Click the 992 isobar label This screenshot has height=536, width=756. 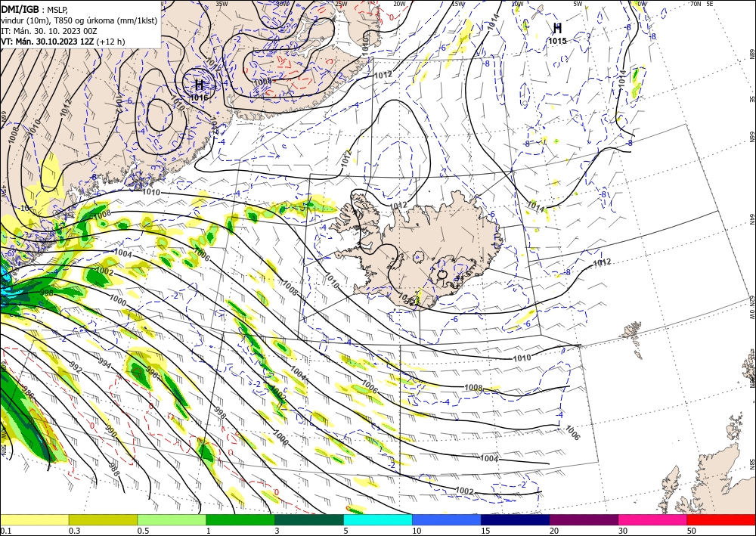point(76,367)
